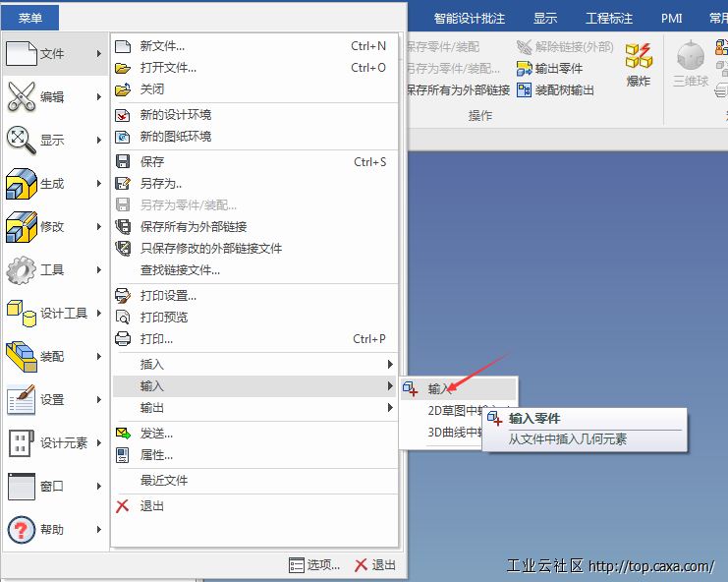Click 输入 in the import submenu
Image resolution: width=728 pixels, height=582 pixels.
[x=439, y=389]
